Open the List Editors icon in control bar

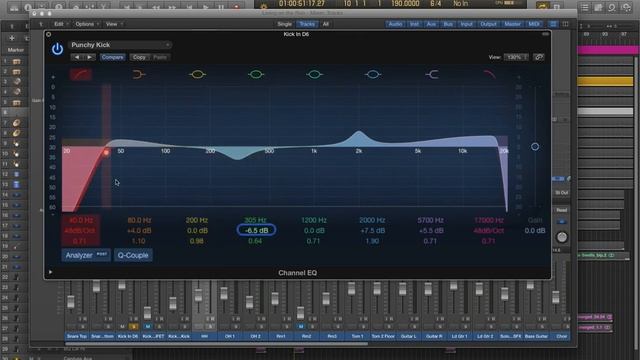(584, 7)
